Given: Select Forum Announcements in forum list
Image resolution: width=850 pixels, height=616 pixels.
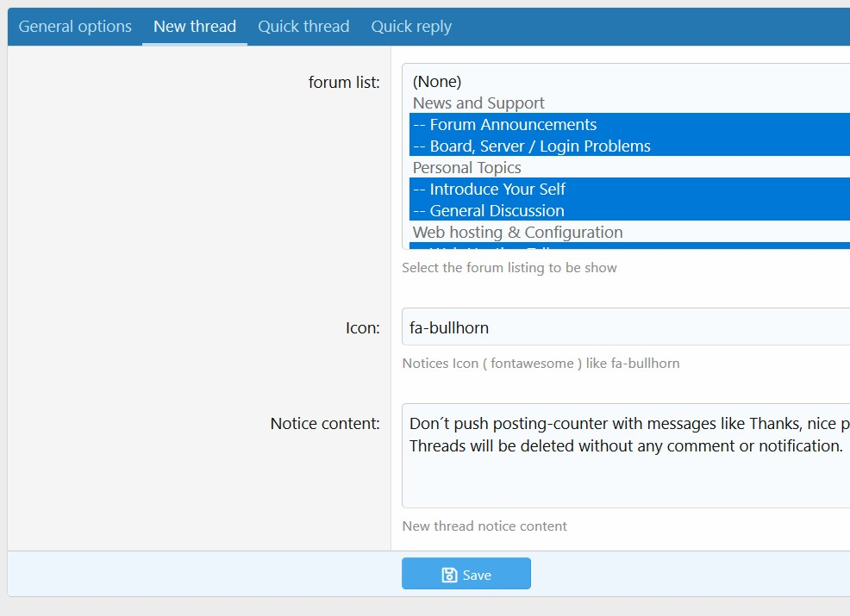Looking at the screenshot, I should pos(513,125).
